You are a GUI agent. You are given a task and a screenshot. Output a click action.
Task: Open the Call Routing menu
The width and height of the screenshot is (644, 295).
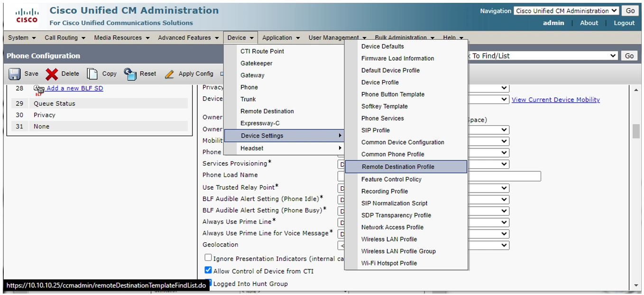pyautogui.click(x=65, y=37)
